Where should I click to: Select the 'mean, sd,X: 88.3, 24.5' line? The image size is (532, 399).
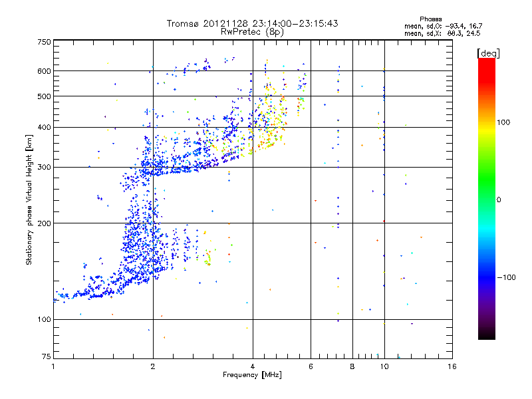click(442, 34)
